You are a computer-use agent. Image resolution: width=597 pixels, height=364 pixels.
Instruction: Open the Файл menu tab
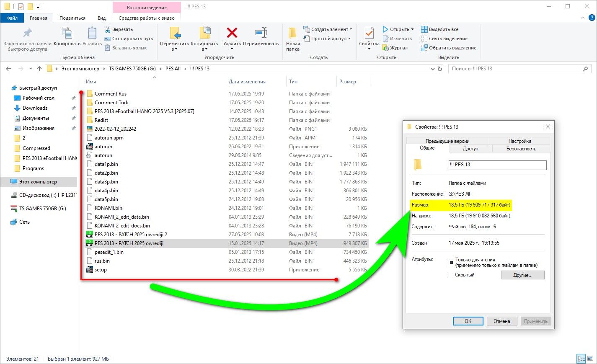coord(12,18)
